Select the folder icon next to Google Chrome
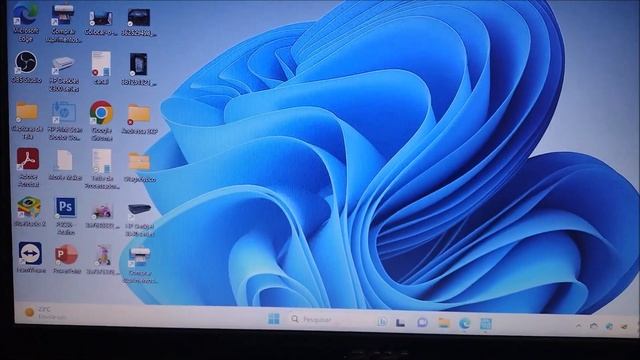Image resolution: width=640 pixels, height=360 pixels. point(139,118)
